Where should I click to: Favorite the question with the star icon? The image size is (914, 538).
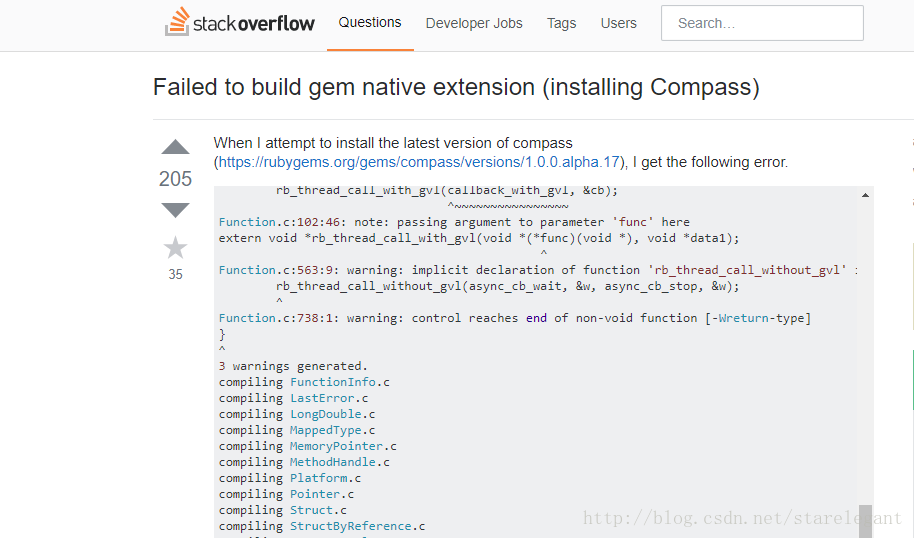[x=175, y=248]
